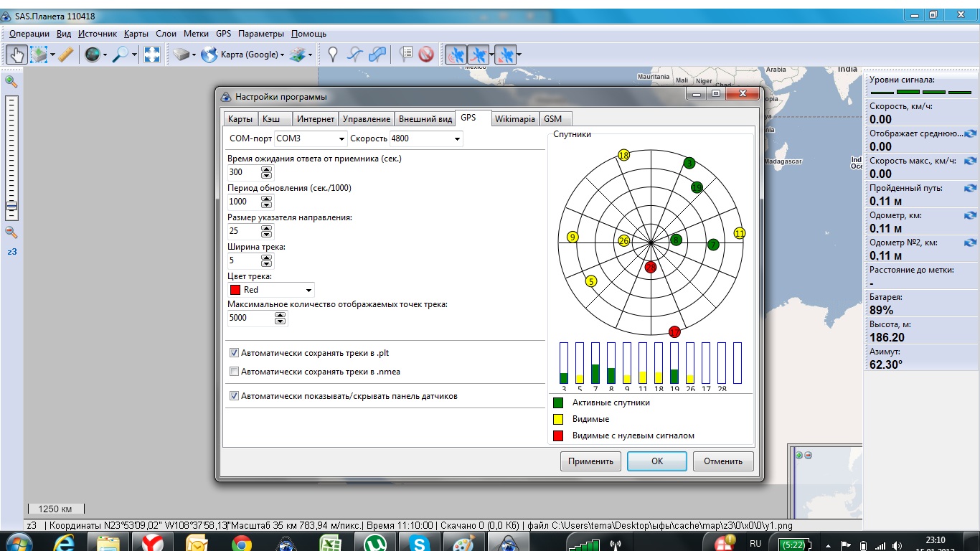Switch to the Wikimapia tab
Screen dimensions: 980x551
[x=514, y=119]
